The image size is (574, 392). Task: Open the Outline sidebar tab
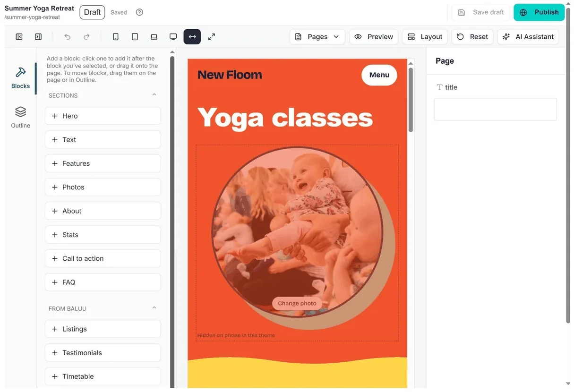(x=20, y=118)
